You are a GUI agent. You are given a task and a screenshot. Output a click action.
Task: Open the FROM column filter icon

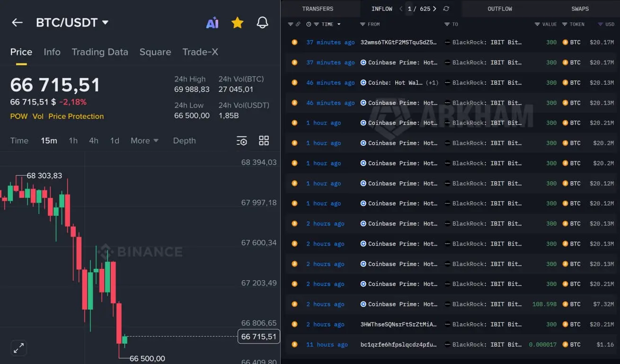pos(363,24)
